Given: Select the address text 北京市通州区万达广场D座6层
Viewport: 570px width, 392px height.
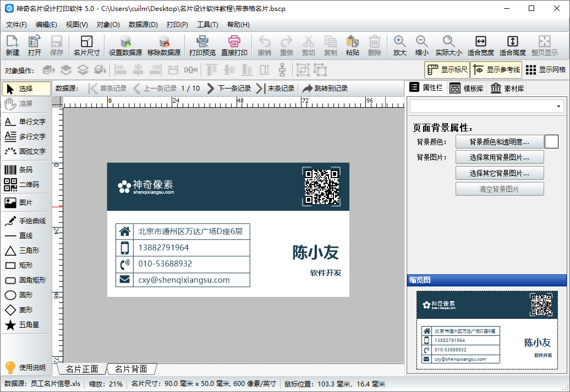Looking at the screenshot, I should [x=190, y=231].
